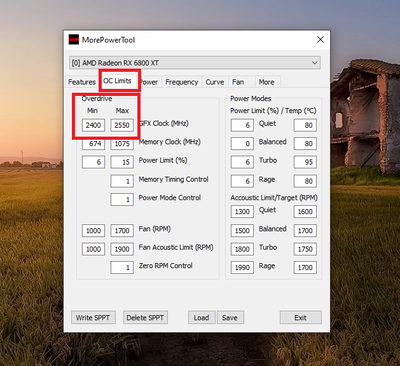Open the Curve tab
This screenshot has height=366, width=400.
point(215,82)
